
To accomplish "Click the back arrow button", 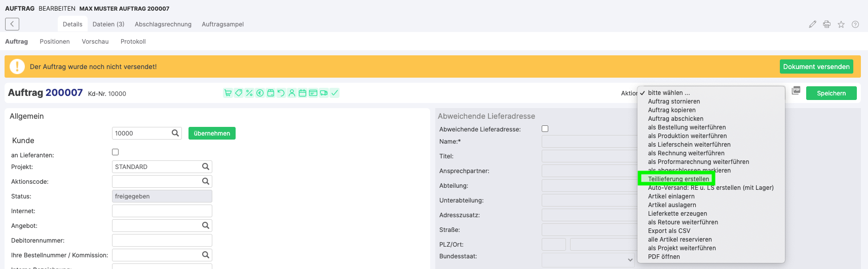I will 12,24.
